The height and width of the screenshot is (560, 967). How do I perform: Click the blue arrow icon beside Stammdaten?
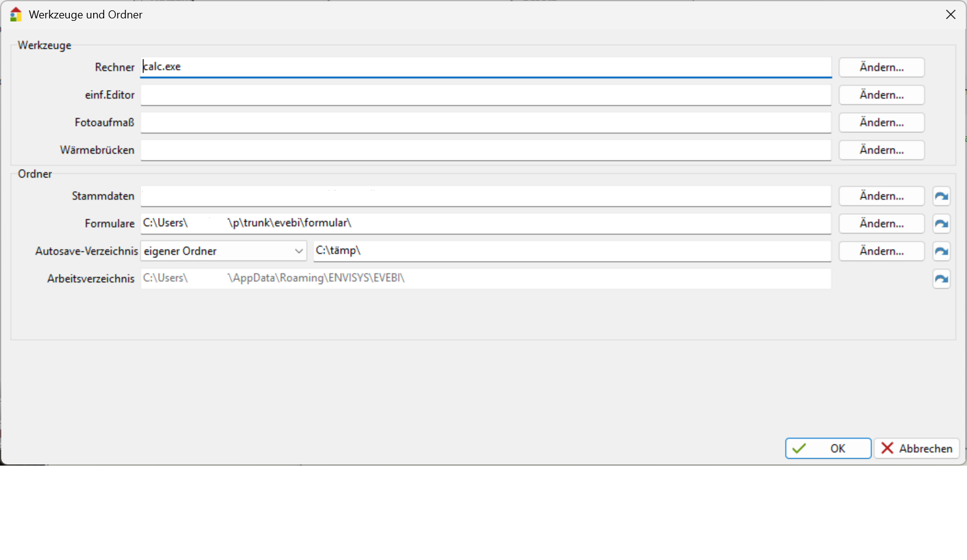pos(941,196)
